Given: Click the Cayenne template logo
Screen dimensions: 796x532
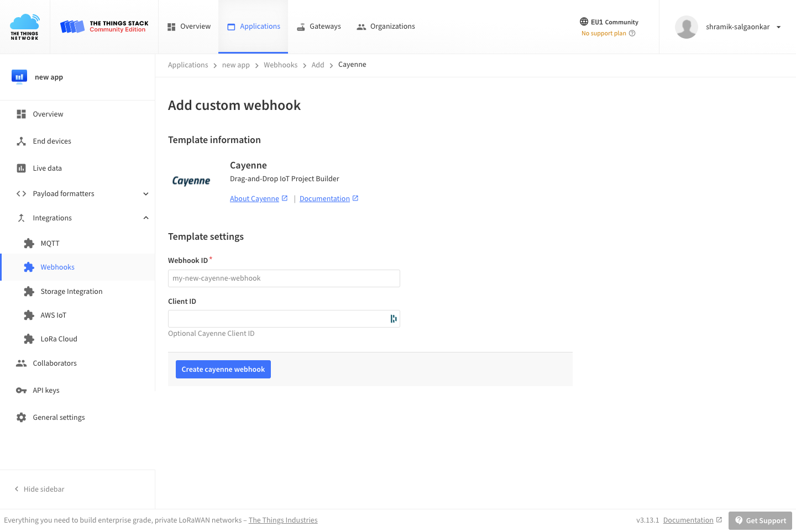Looking at the screenshot, I should [191, 181].
